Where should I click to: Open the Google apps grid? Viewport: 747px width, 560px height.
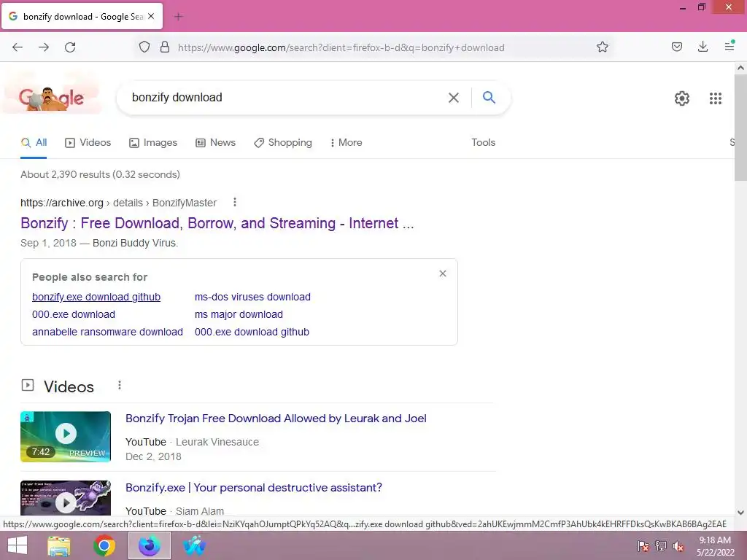[716, 98]
